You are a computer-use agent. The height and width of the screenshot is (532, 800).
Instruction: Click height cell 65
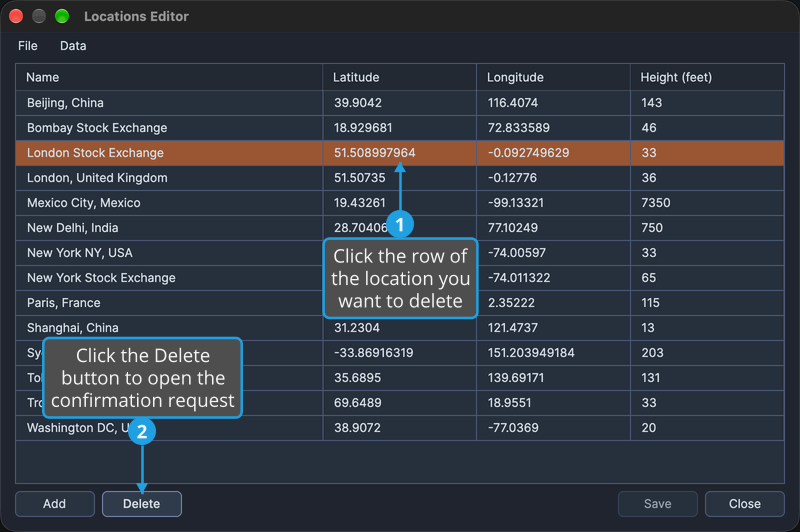click(707, 278)
